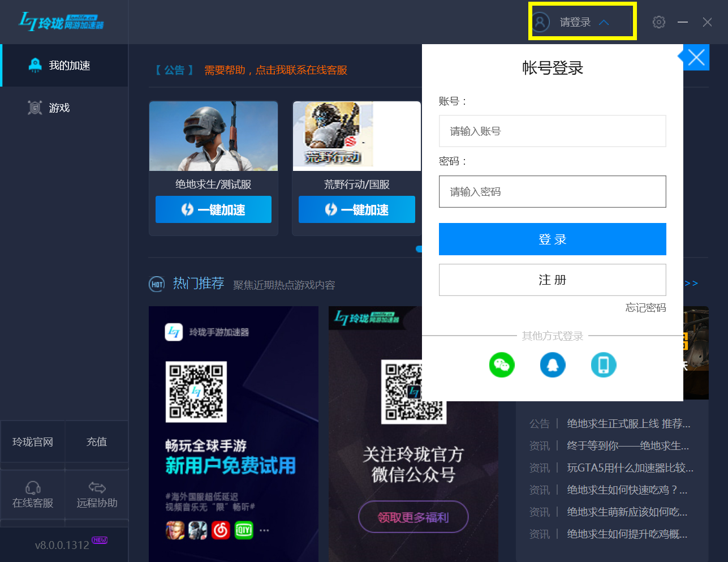Open the 充值 recharge page
The height and width of the screenshot is (562, 728).
point(96,441)
